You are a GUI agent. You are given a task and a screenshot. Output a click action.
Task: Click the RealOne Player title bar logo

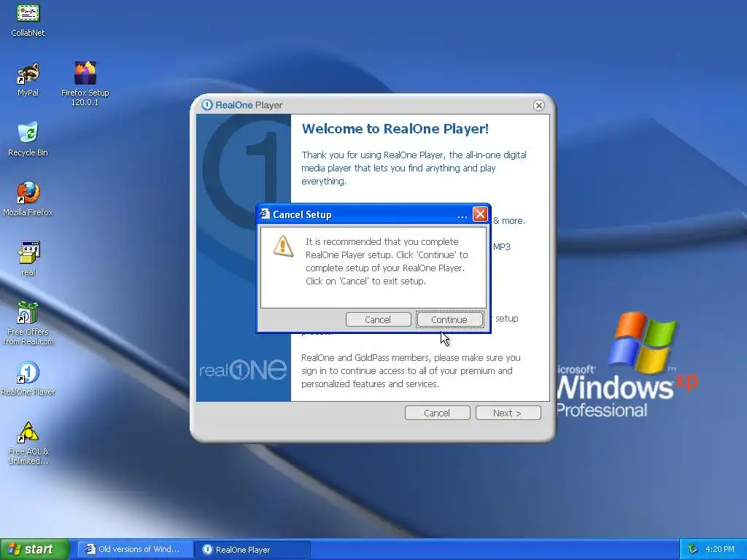[206, 105]
